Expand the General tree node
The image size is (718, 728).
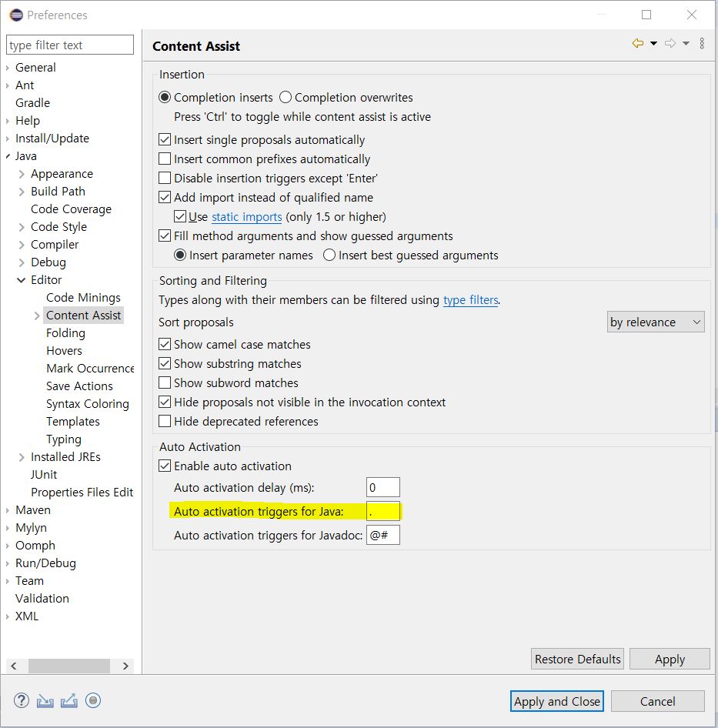tap(8, 68)
